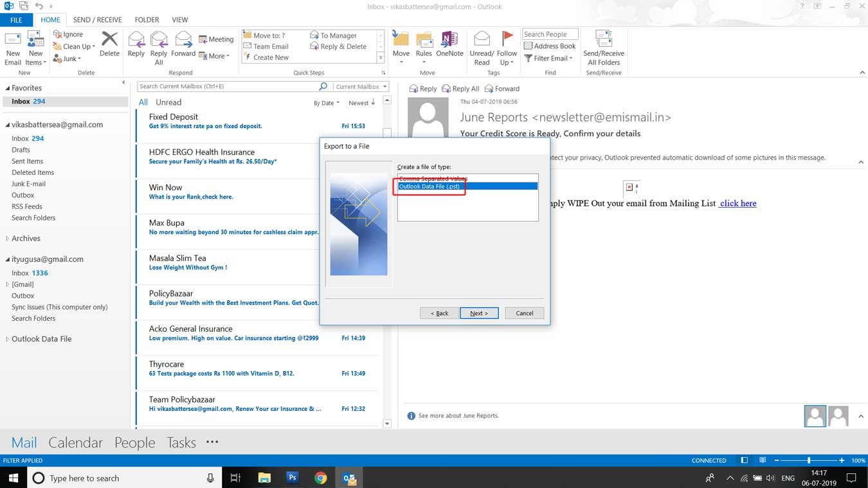Click Reply in the reading pane

(x=423, y=89)
